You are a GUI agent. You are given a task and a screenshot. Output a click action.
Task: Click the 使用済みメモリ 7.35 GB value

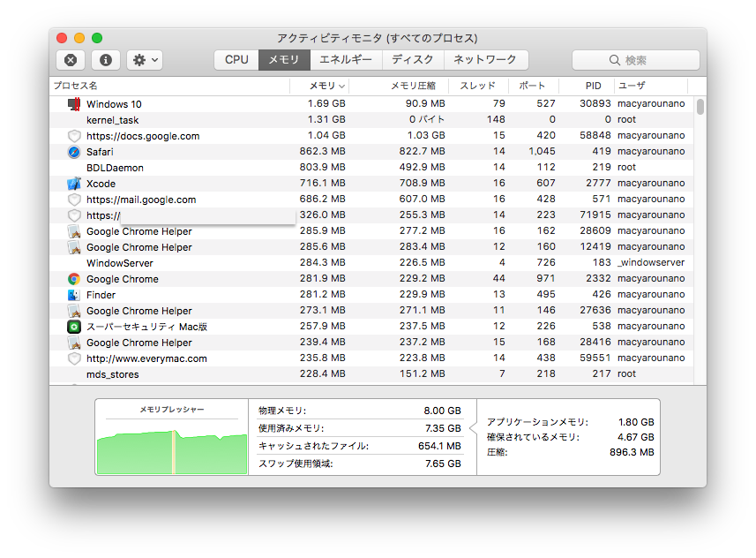443,428
